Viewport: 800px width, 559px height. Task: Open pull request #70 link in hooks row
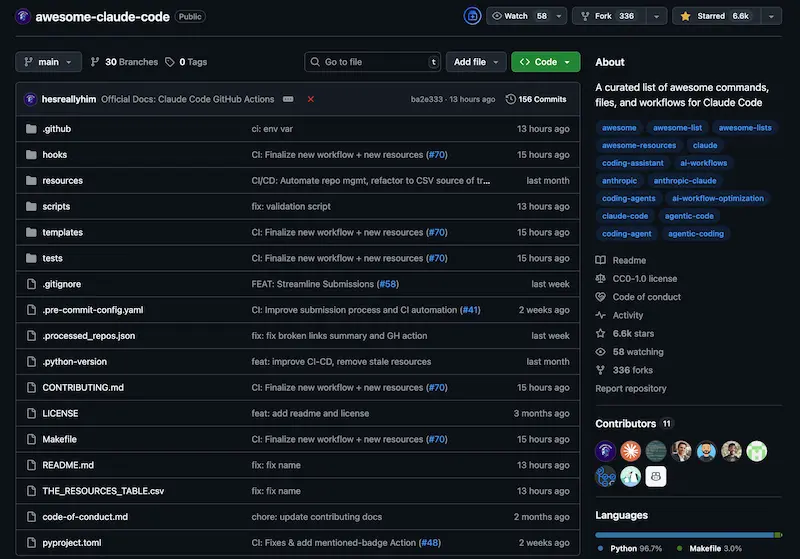click(437, 155)
